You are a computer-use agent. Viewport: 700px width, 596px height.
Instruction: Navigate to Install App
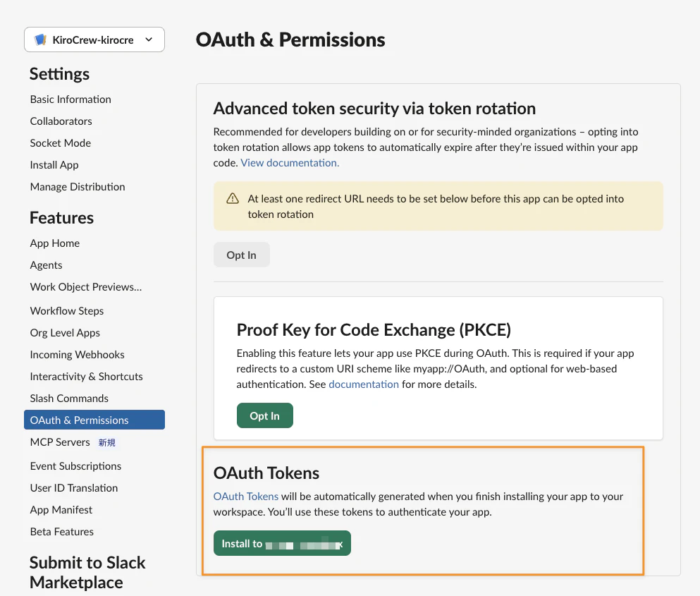click(54, 165)
